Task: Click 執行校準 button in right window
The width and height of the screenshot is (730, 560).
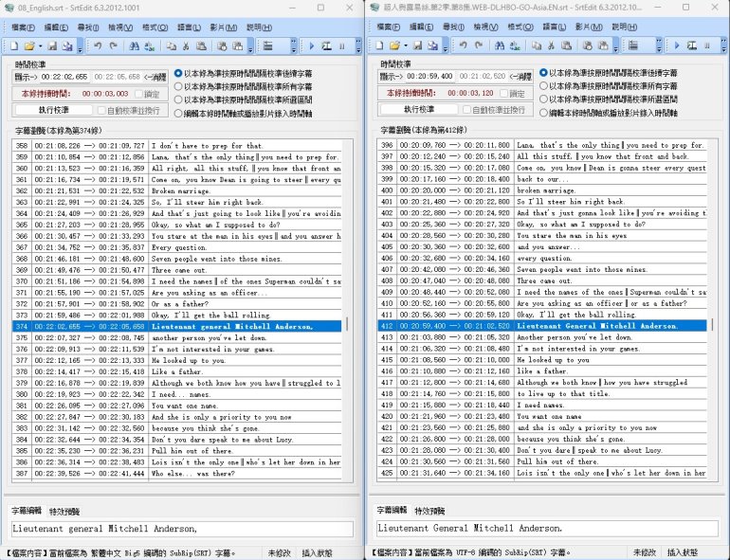Action: coord(419,110)
